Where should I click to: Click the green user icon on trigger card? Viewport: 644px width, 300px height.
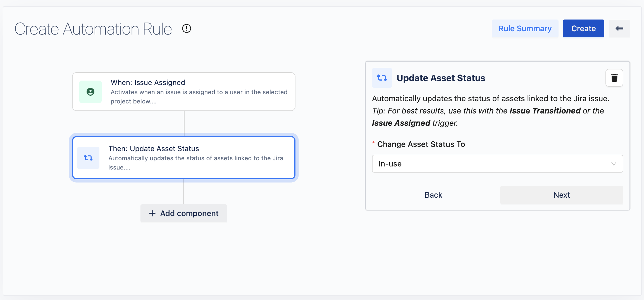tap(90, 92)
